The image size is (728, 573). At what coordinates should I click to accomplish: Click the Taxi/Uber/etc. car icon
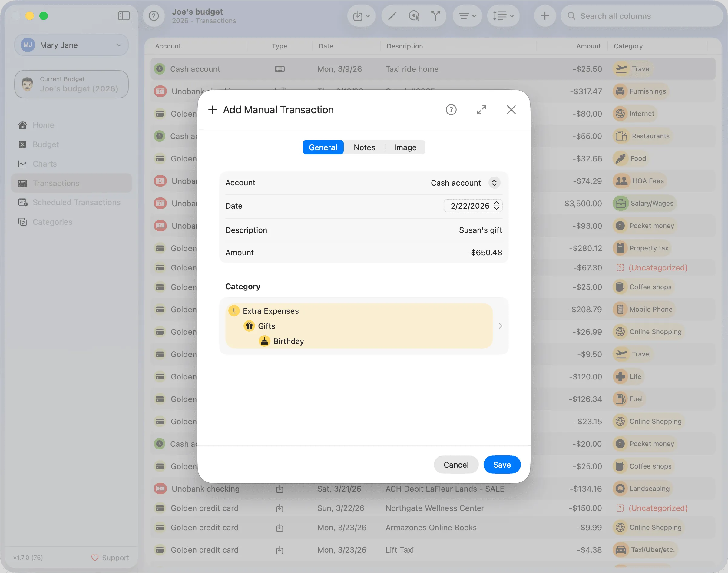620,550
